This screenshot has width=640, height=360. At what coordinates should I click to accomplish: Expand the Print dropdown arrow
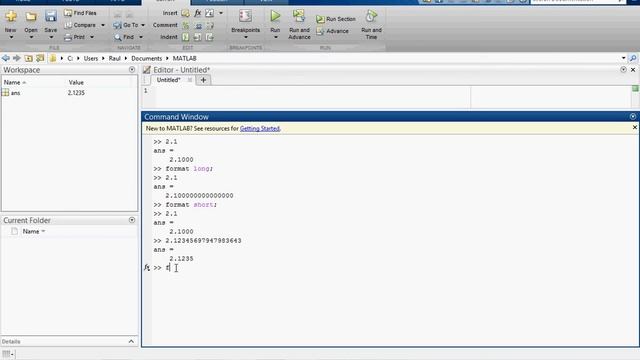(x=92, y=37)
